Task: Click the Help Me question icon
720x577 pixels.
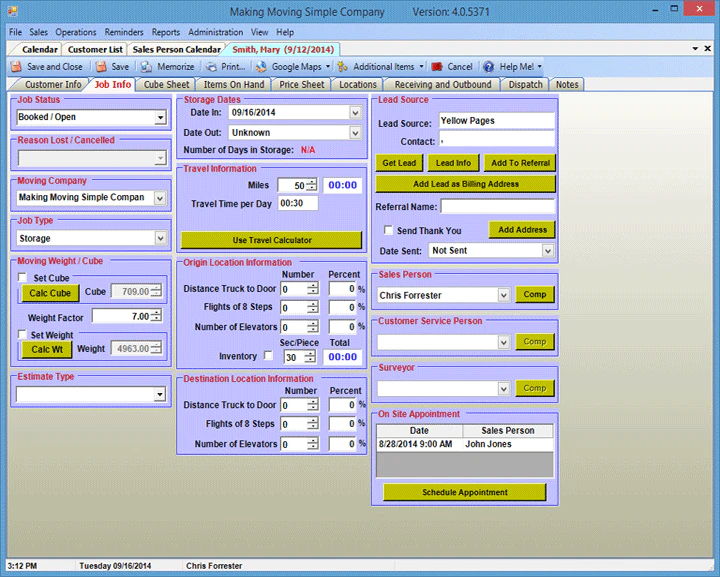Action: click(x=489, y=67)
